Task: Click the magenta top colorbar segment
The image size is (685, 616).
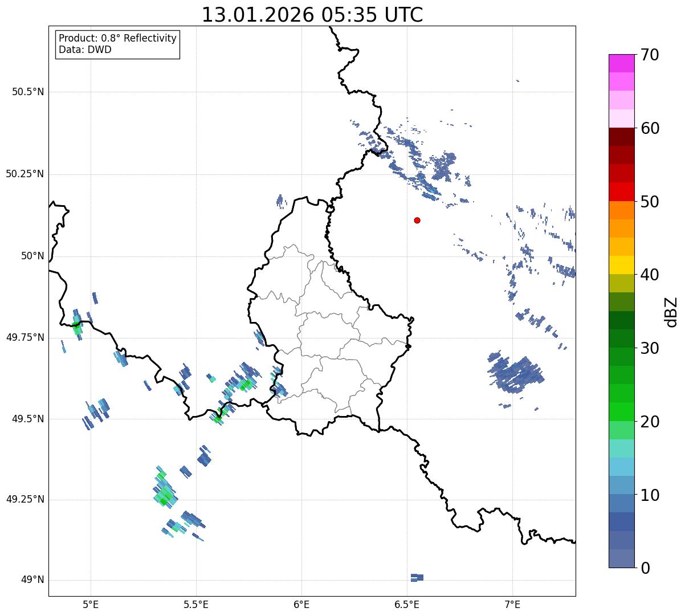Action: click(x=622, y=63)
